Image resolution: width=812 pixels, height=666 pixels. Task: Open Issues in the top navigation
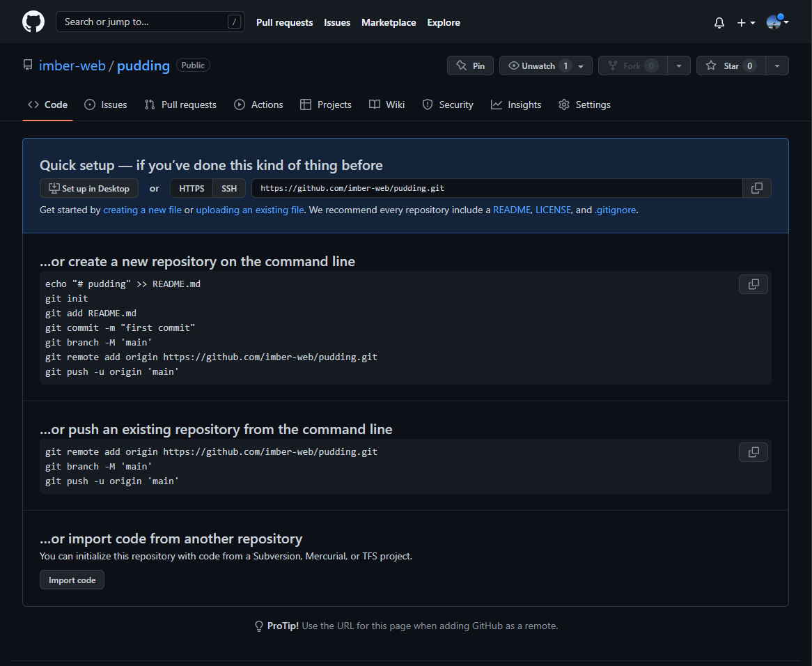pyautogui.click(x=337, y=22)
